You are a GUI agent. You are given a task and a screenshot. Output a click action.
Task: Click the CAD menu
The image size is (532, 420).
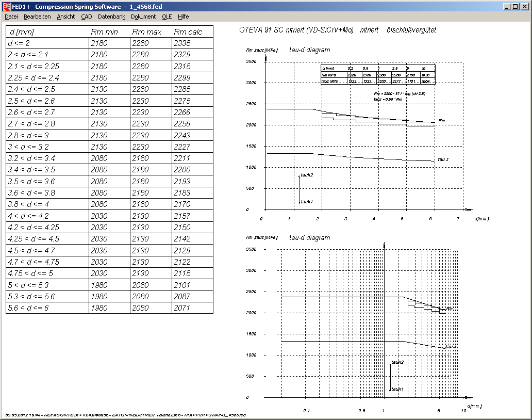pos(86,17)
